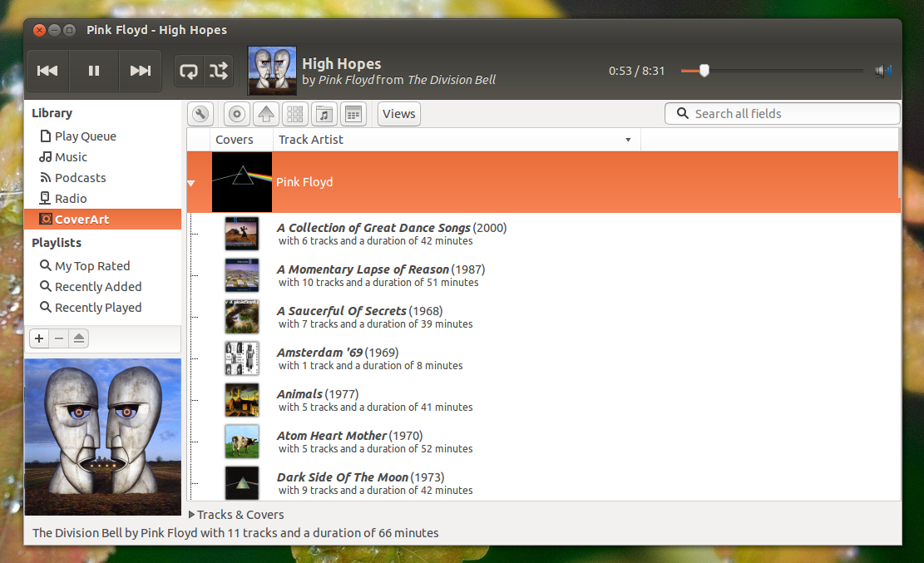Skip to the next track
Screen dimensions: 924x563
pos(141,71)
